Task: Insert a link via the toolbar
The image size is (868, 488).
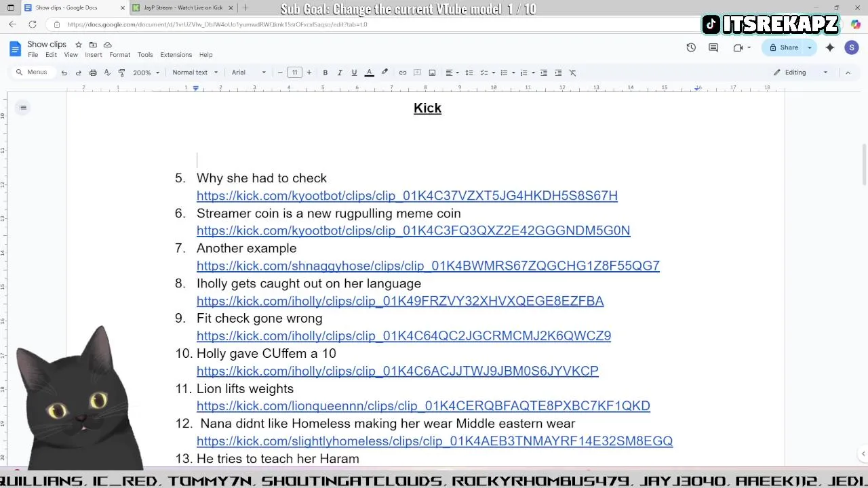Action: pos(403,73)
